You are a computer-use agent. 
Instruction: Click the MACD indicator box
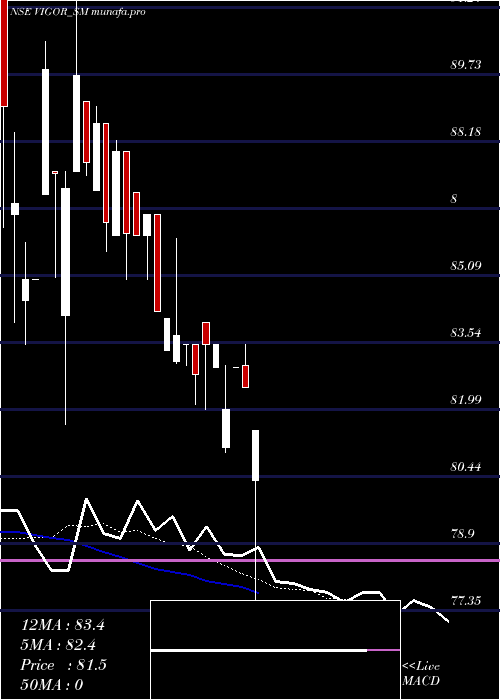coord(275,650)
